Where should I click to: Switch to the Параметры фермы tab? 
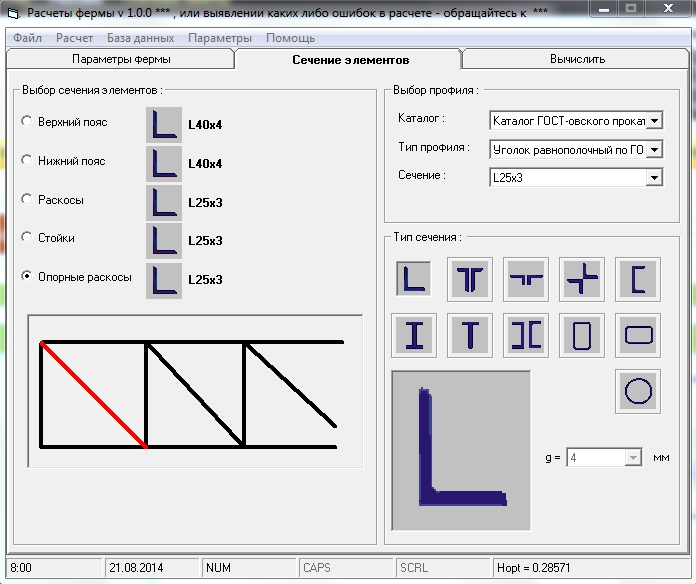[121, 59]
